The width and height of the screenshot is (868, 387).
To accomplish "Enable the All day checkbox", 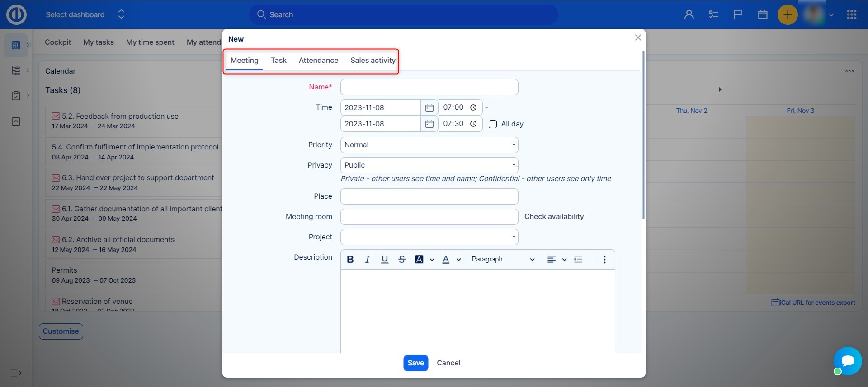I will (493, 124).
